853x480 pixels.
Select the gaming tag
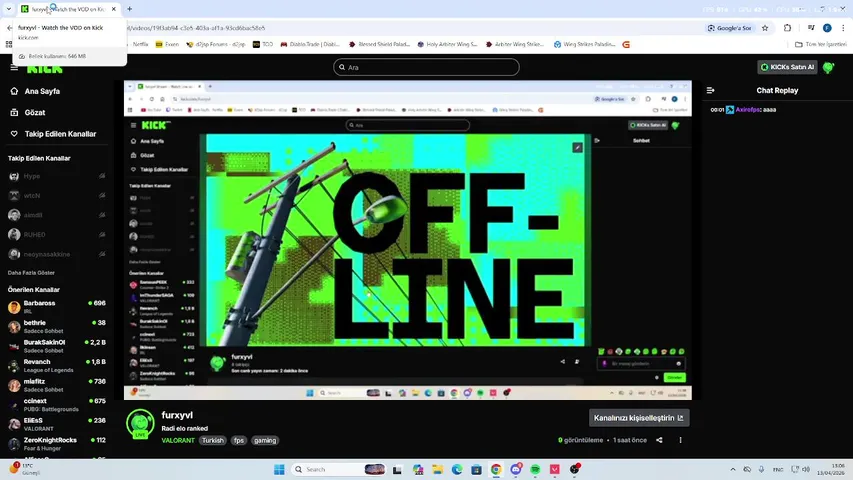pos(265,440)
